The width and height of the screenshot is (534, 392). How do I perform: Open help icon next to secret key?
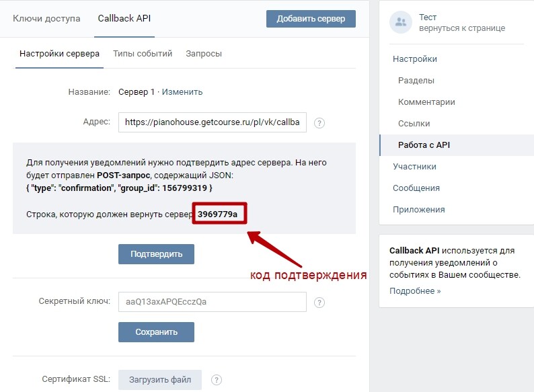tap(319, 303)
